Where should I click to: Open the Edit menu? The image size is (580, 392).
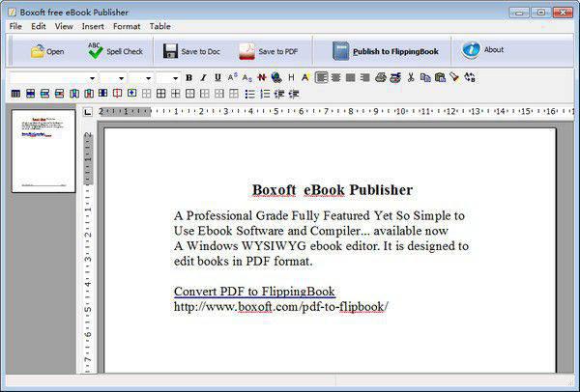click(39, 26)
